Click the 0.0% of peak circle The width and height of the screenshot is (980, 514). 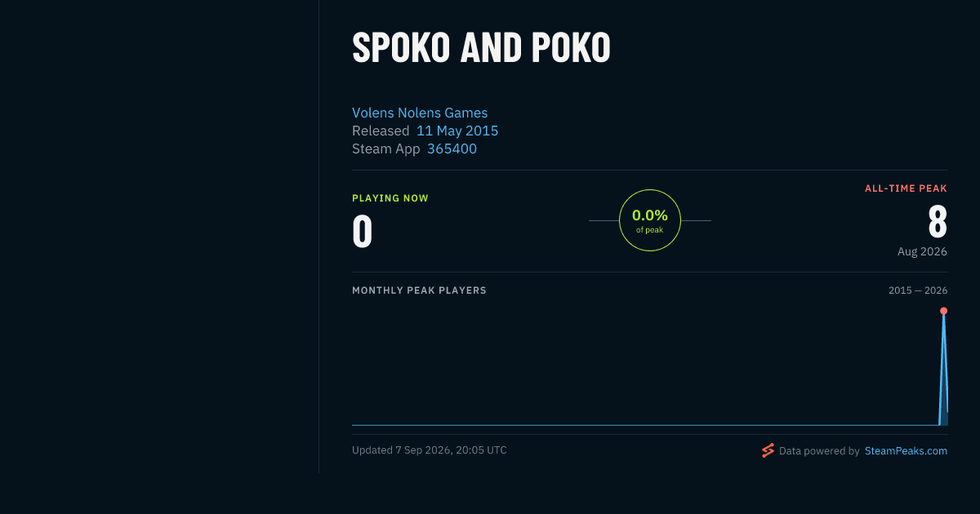[x=650, y=220]
